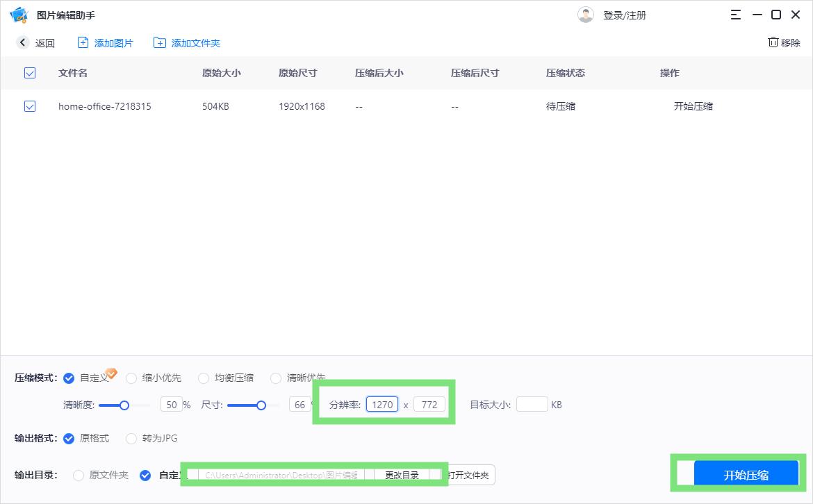This screenshot has width=813, height=504.
Task: Select 原文件夹 as output directory
Action: tap(79, 476)
